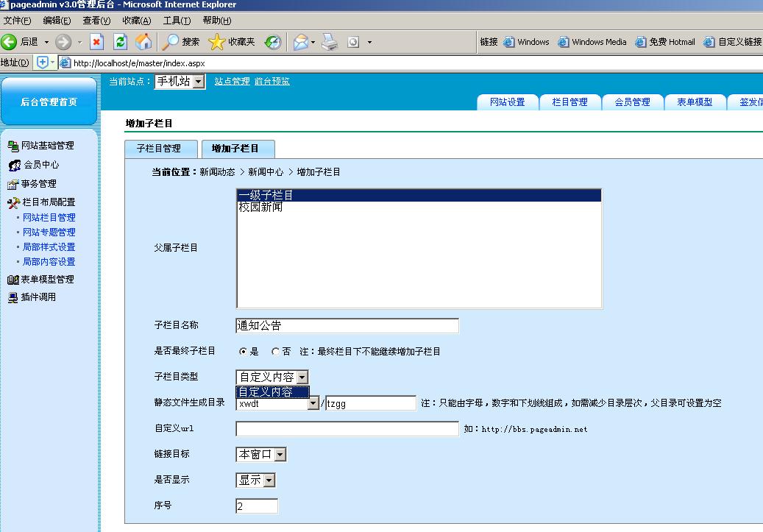Open the 网站栏目管理 sidebar link

[49, 218]
